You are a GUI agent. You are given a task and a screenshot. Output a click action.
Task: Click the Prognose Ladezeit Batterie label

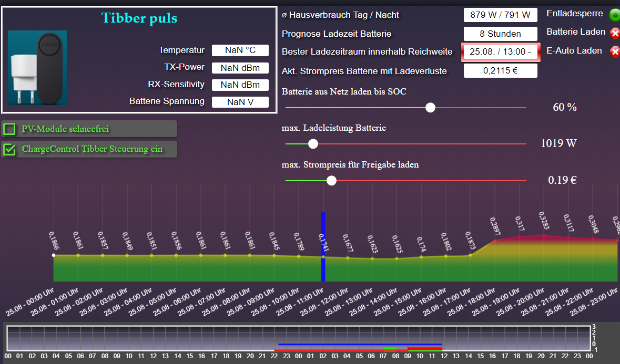point(337,34)
